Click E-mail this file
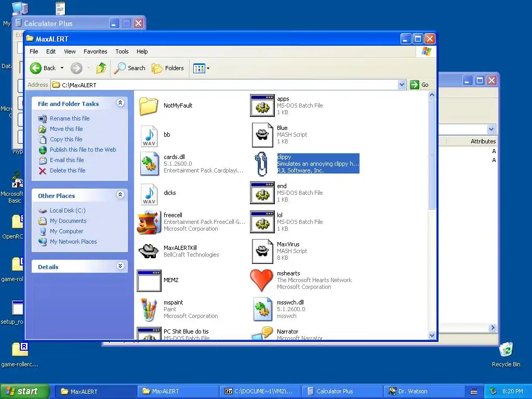This screenshot has width=532, height=399. point(67,160)
